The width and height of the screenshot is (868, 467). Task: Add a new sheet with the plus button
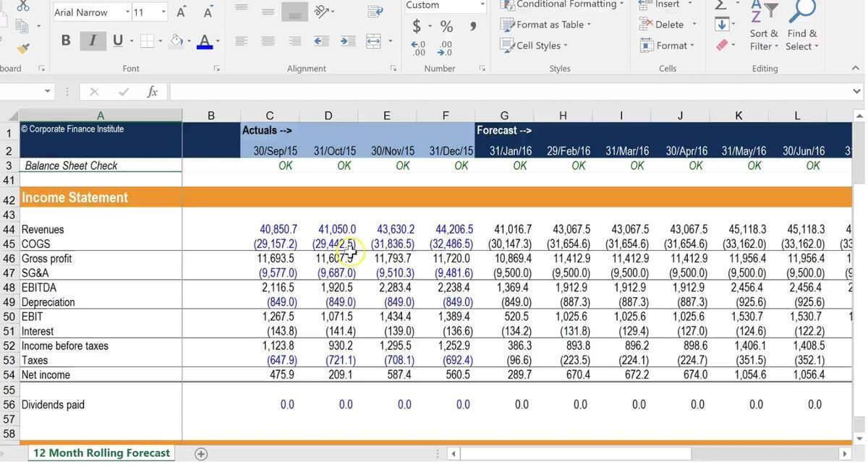[201, 454]
